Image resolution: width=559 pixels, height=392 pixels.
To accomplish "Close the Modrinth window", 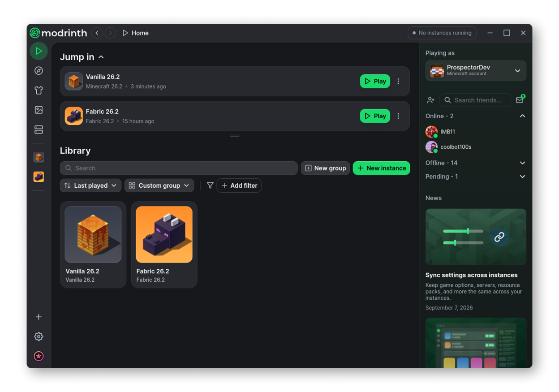I will coord(523,33).
